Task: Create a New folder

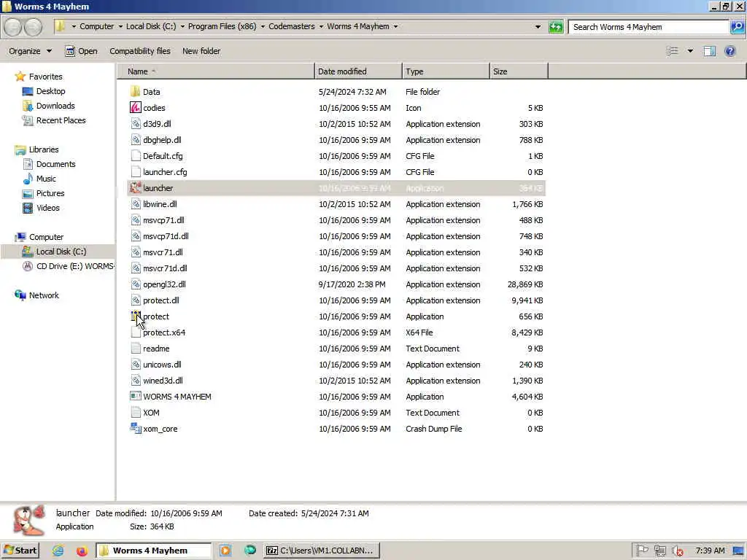Action: point(201,51)
